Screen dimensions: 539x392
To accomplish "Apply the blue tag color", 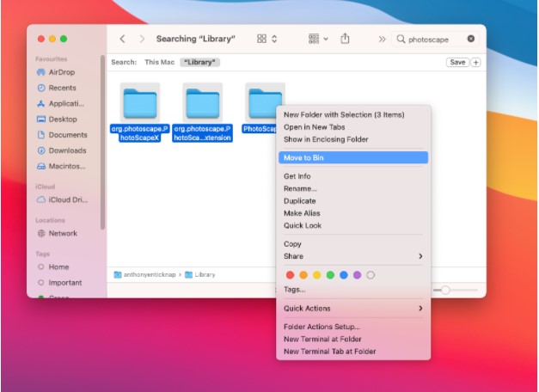I will pos(344,275).
